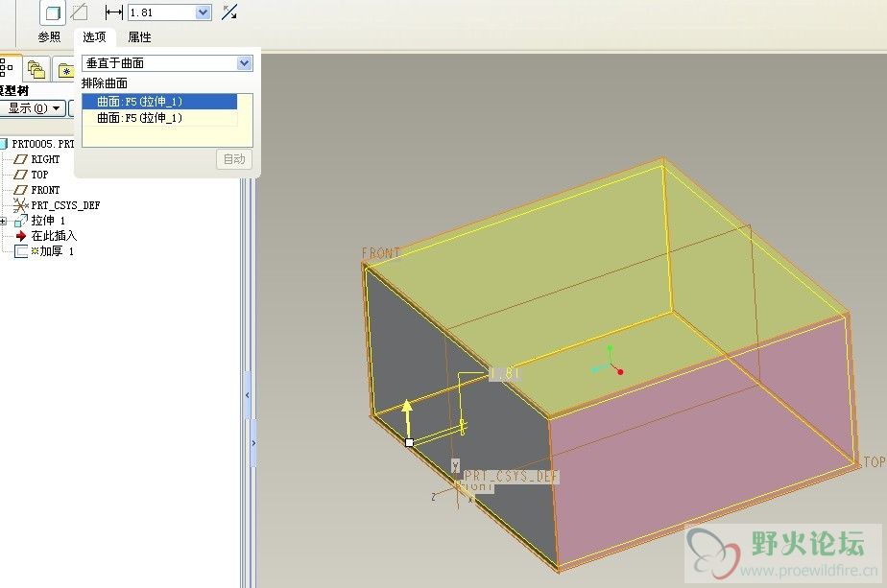Select the unhighlighted 曲面:F5(拉伸_1) entry

(159, 118)
